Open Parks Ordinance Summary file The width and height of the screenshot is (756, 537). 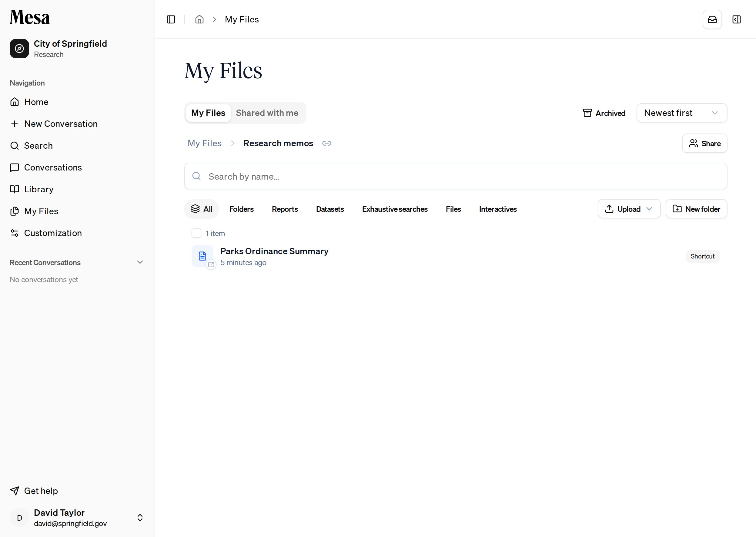click(x=274, y=251)
